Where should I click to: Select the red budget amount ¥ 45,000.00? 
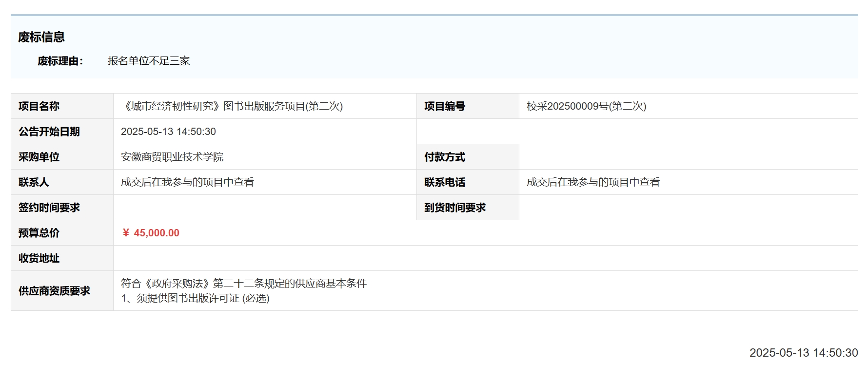[x=151, y=233]
